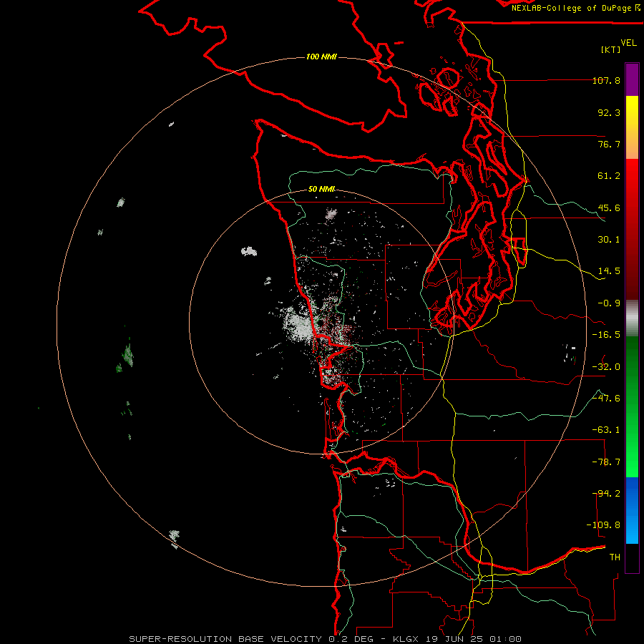Pick the blue segment of velocity scale
This screenshot has height=644, width=644.
point(632,510)
